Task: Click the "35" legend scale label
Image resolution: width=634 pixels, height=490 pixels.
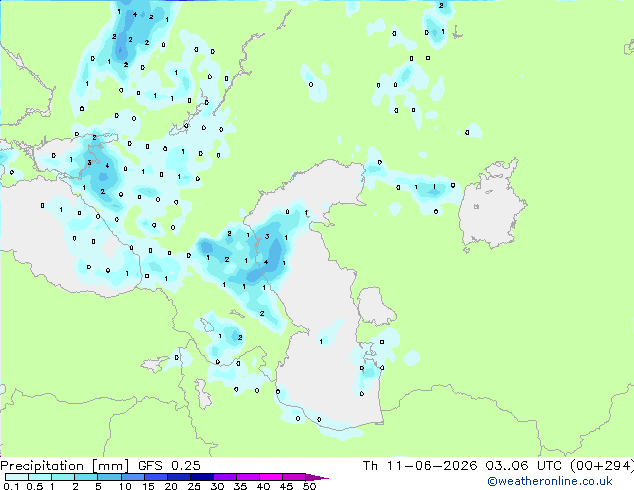Action: tap(240, 486)
